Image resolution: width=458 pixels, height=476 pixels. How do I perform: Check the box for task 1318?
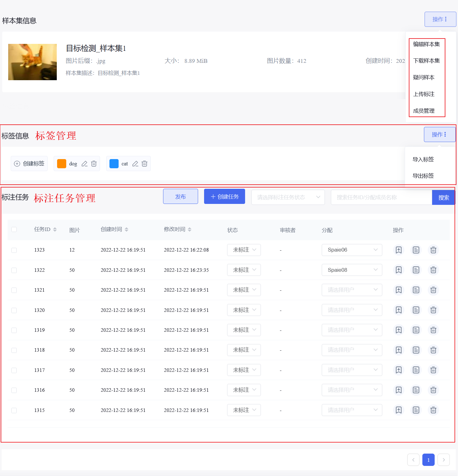(14, 350)
